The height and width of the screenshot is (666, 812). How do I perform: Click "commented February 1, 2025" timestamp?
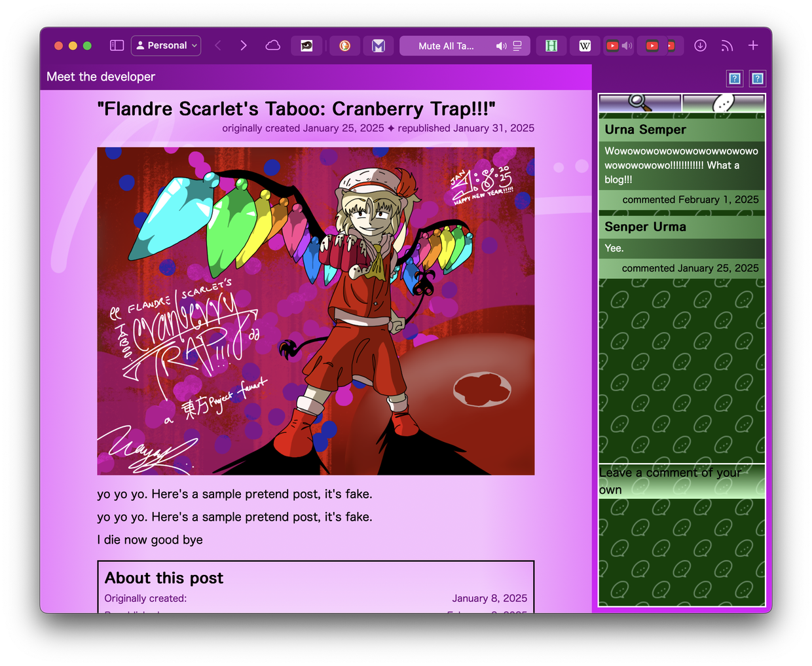(x=690, y=200)
